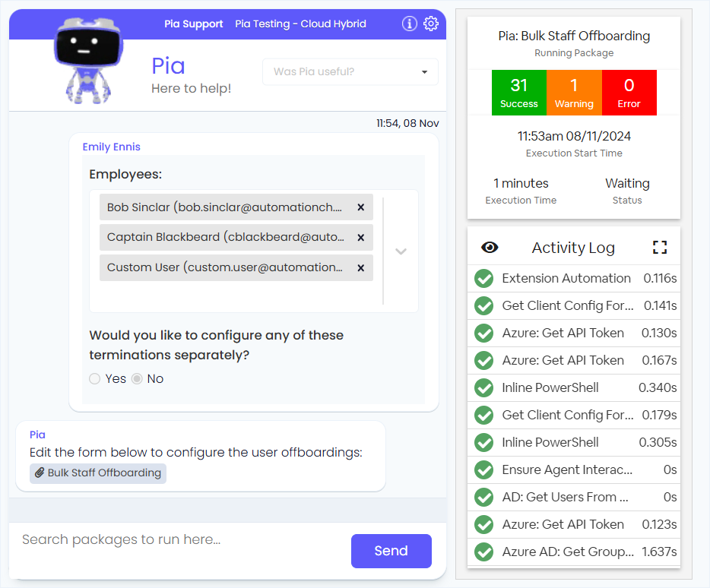Click the 0 Error counter tile
The image size is (710, 588).
[x=629, y=93]
